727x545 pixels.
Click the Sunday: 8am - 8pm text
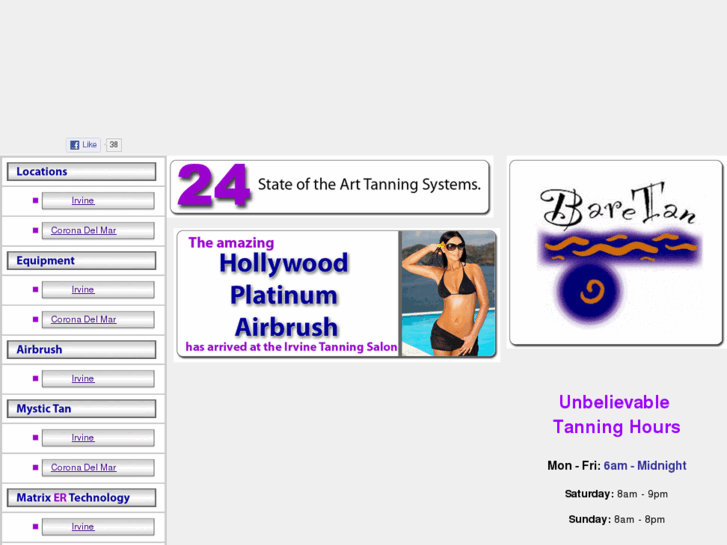coord(617,519)
